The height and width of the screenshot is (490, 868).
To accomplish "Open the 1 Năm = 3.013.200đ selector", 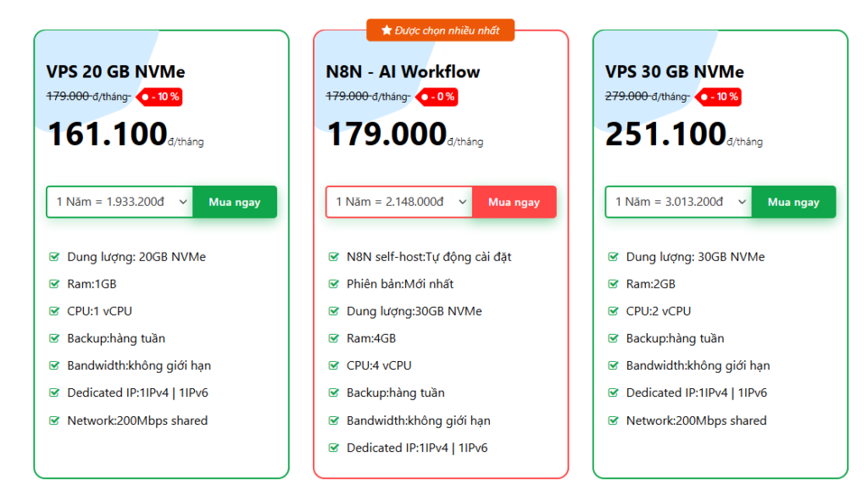I will click(x=679, y=202).
